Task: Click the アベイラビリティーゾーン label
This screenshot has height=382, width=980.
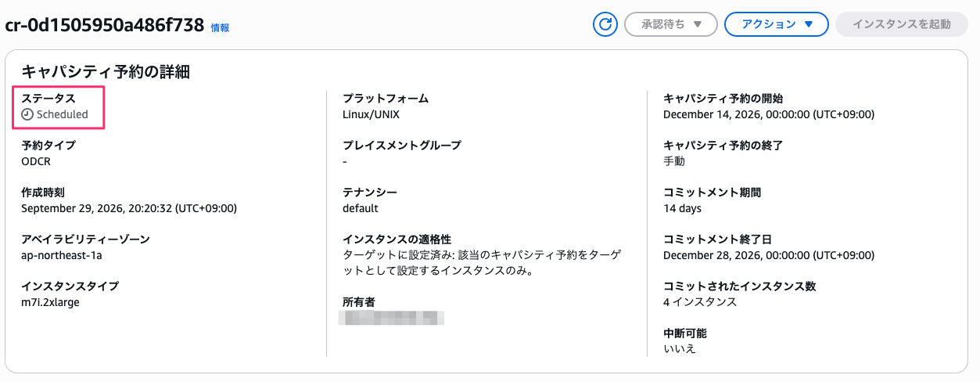Action: 85,240
